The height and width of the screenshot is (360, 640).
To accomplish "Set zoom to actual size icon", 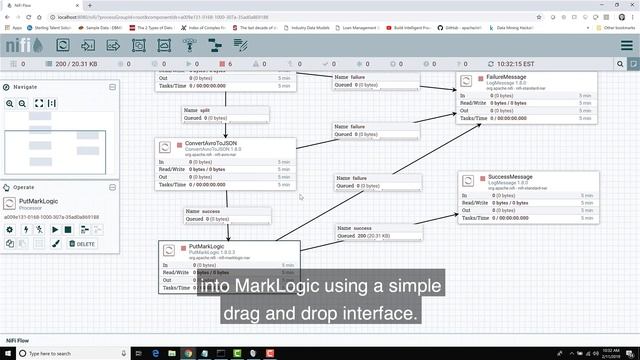I will 52,103.
